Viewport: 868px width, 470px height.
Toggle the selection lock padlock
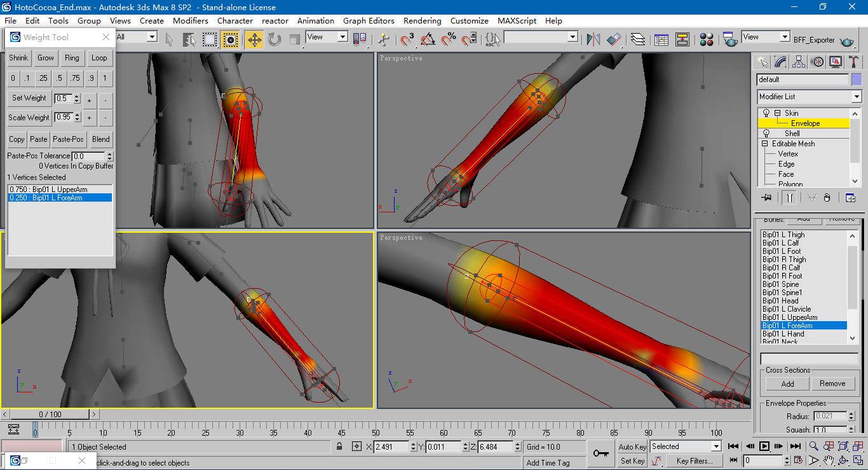[339, 446]
